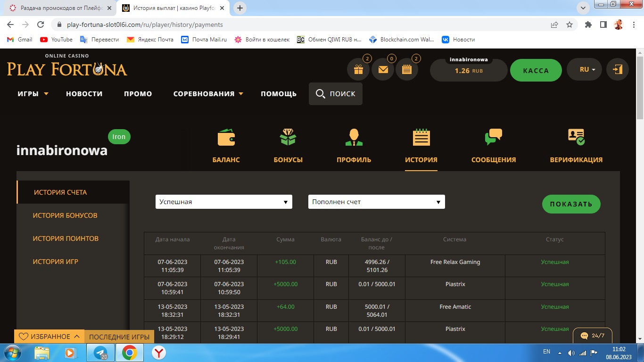Open the envelope messages icon in header

click(383, 70)
